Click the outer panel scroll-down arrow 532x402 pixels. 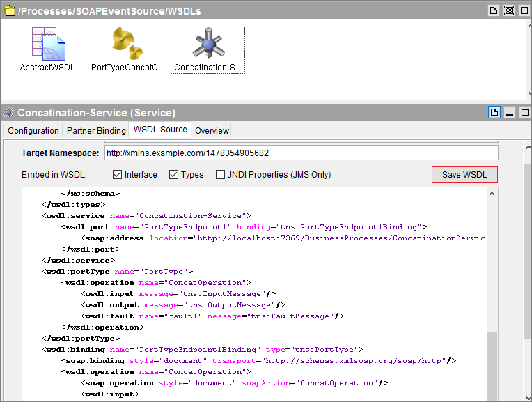click(529, 397)
